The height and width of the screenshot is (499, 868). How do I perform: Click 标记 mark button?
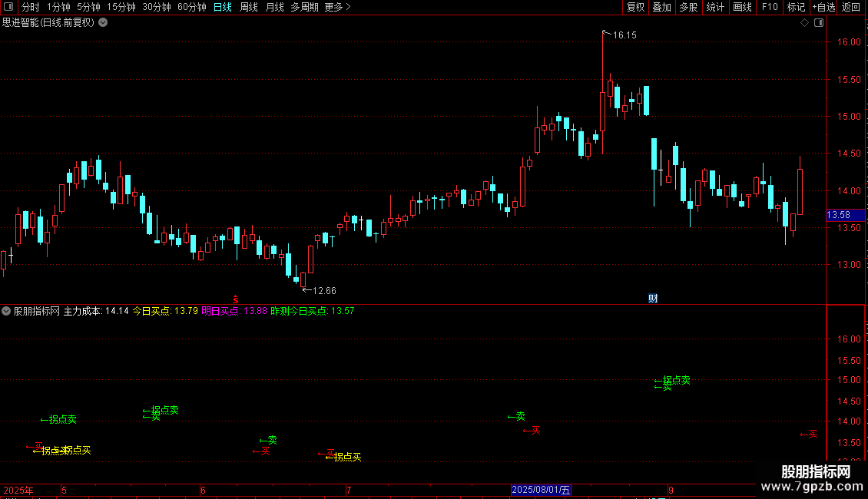[x=796, y=7]
